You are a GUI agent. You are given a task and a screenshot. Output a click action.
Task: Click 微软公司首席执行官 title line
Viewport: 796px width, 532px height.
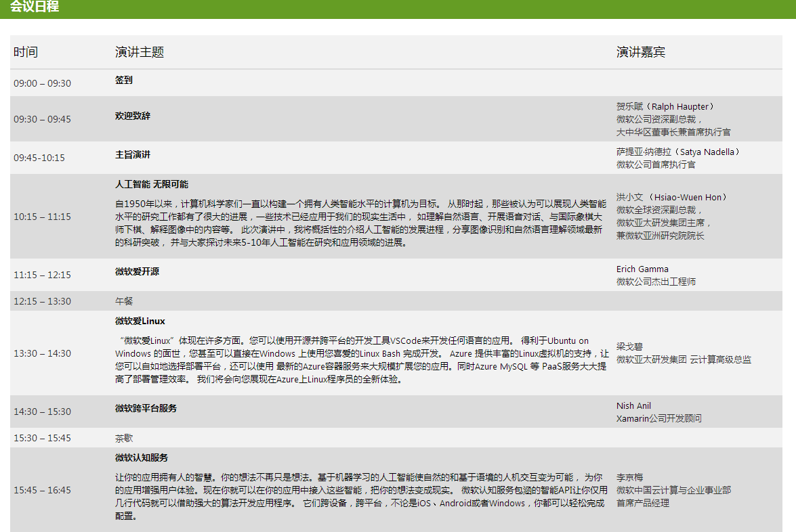coord(656,164)
